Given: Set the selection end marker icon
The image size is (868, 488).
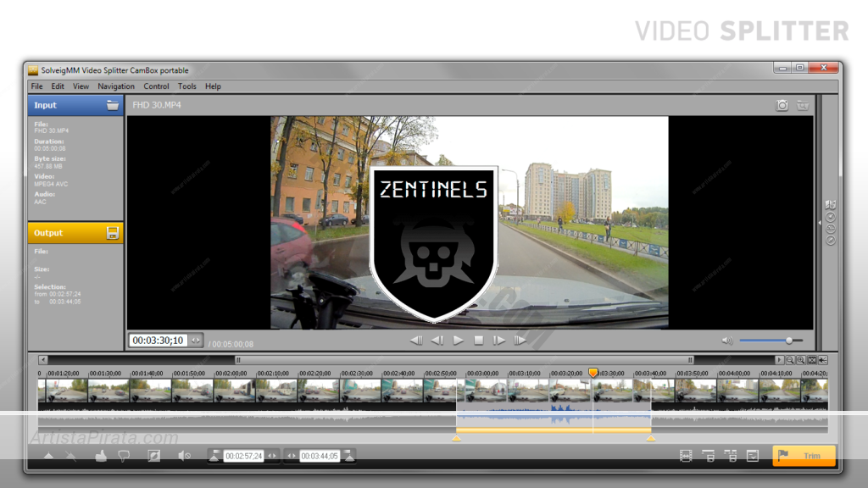Looking at the screenshot, I should point(348,456).
